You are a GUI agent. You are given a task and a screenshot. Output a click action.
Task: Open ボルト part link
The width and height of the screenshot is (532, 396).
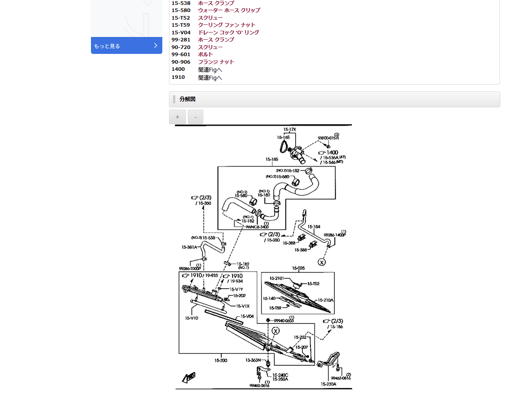point(206,55)
